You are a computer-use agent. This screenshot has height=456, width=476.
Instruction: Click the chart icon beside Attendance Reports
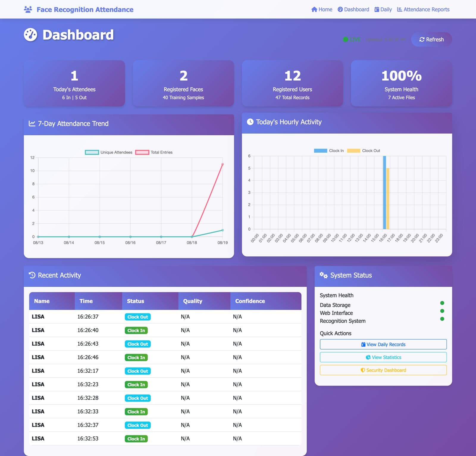coord(400,10)
